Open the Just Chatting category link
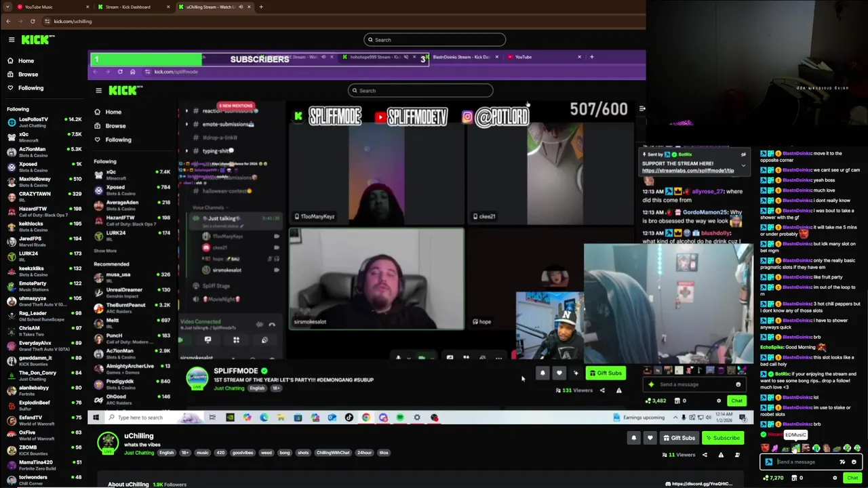Screen dimensions: 868x488 point(139,453)
